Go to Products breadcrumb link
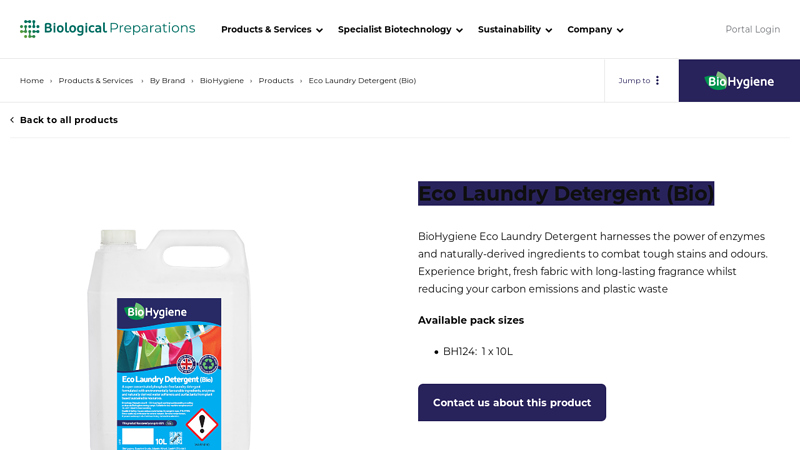Screen dimensions: 800x450 (276, 81)
